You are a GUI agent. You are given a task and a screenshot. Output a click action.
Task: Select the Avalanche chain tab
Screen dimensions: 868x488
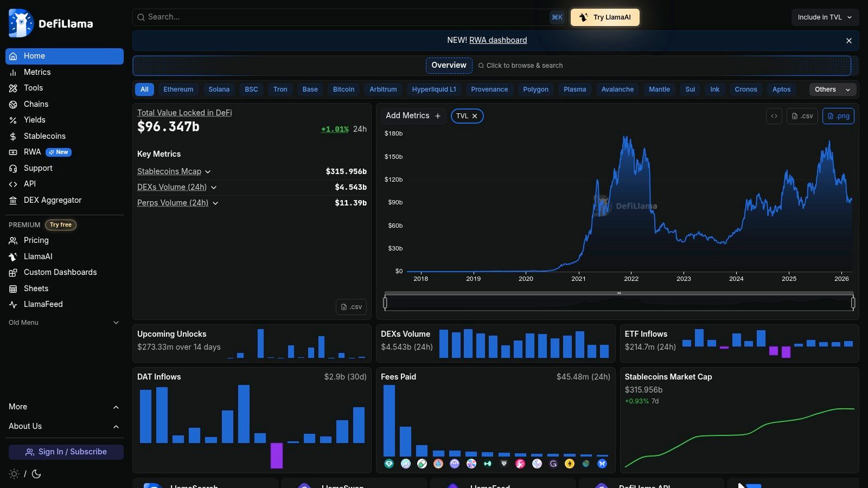pyautogui.click(x=617, y=89)
